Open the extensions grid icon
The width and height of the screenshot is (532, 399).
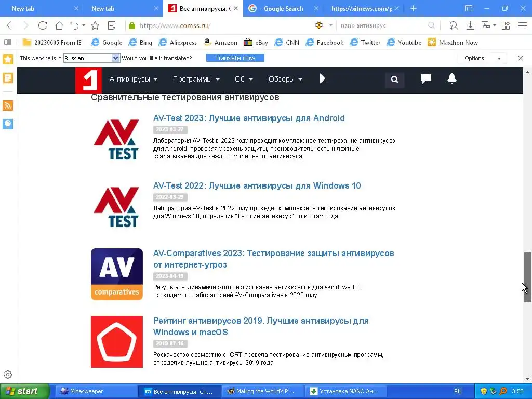coord(506,25)
